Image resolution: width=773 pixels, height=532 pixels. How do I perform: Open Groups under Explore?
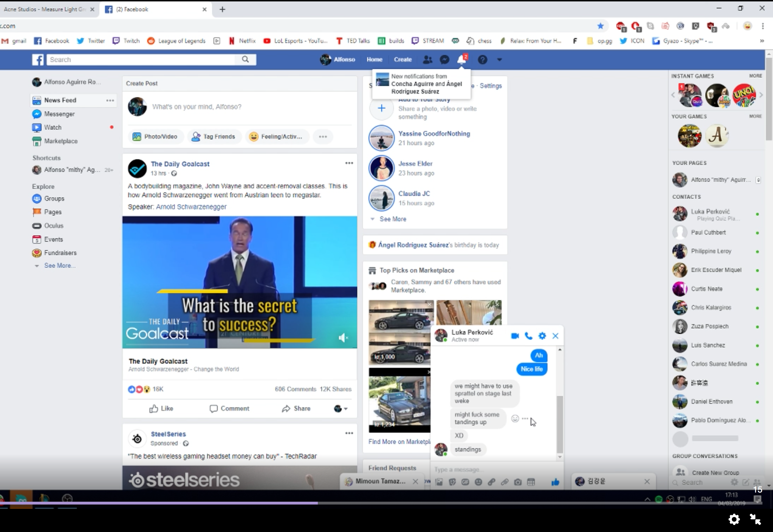[x=54, y=198]
